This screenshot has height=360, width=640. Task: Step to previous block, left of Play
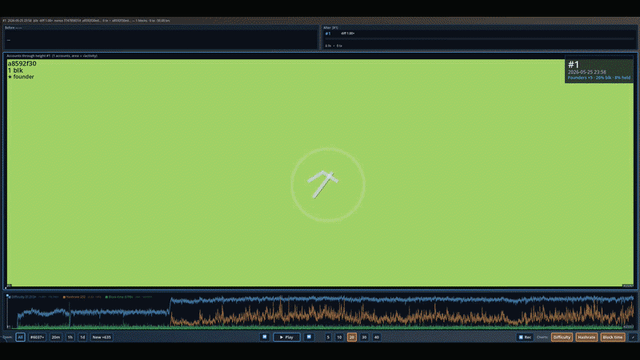pyautogui.click(x=264, y=337)
